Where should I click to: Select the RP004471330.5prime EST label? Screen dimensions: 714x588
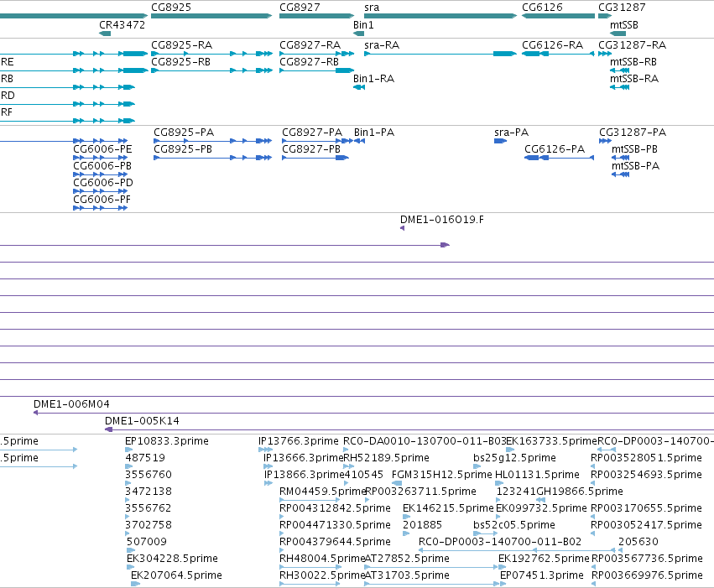(x=335, y=525)
